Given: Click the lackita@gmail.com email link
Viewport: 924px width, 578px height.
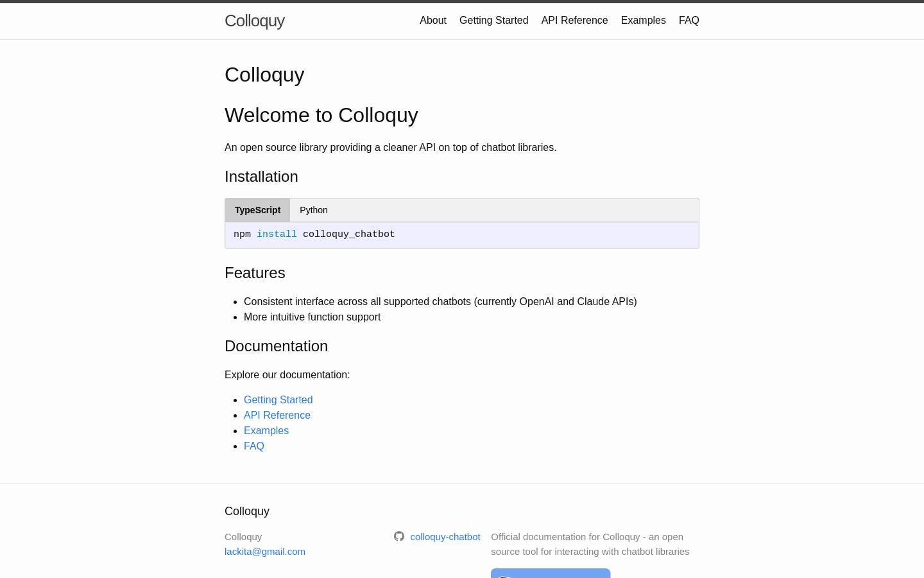Looking at the screenshot, I should pyautogui.click(x=265, y=551).
